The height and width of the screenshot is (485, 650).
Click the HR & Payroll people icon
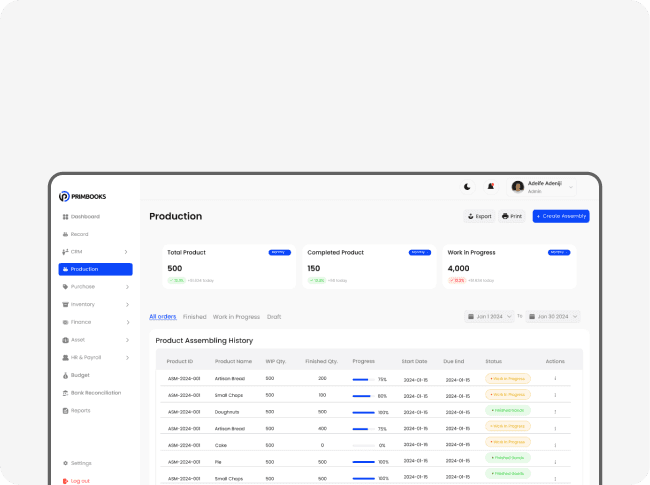tap(65, 358)
